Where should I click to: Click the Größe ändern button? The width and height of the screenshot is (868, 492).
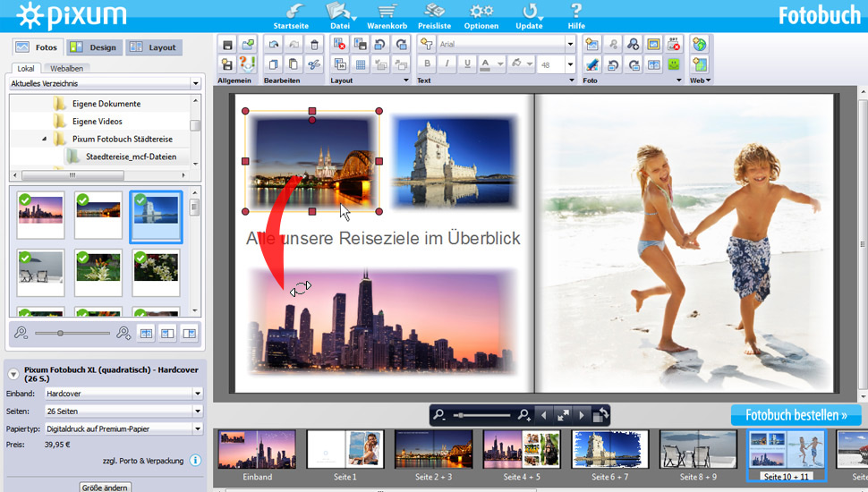click(x=106, y=487)
